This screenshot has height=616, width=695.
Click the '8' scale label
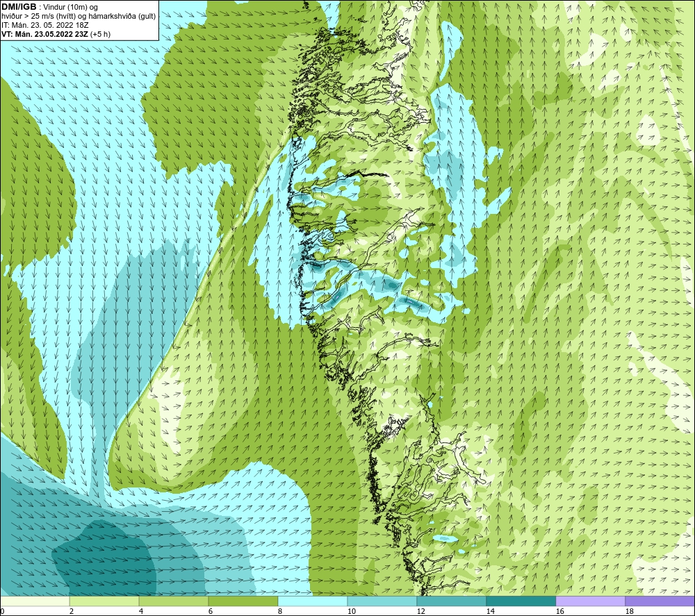click(x=279, y=612)
